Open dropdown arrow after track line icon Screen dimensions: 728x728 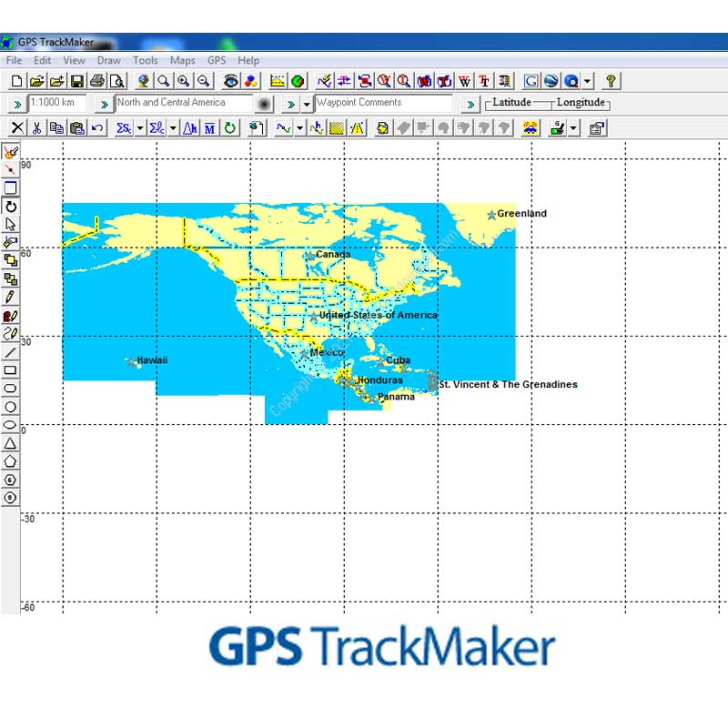click(300, 128)
